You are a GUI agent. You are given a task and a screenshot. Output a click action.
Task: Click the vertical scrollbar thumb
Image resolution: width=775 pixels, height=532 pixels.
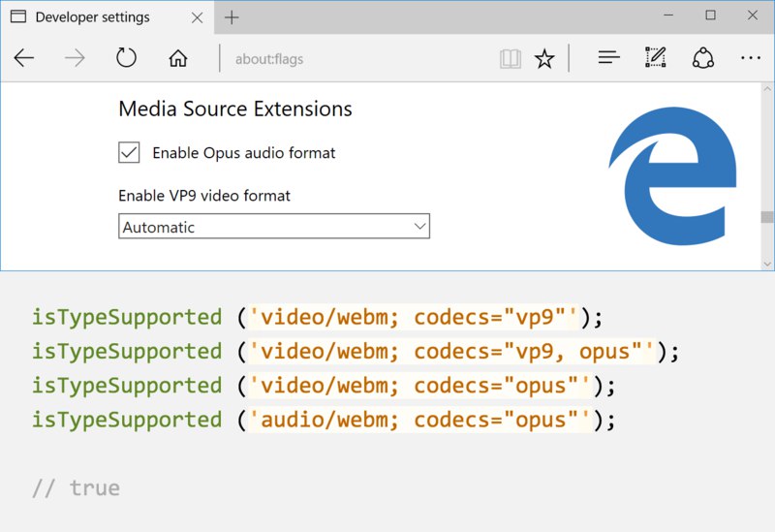(767, 217)
